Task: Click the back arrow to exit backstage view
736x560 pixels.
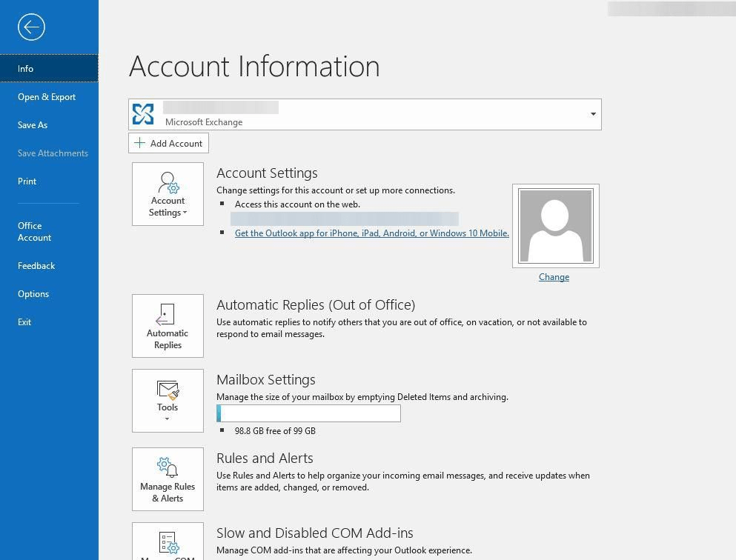Action: coord(30,27)
